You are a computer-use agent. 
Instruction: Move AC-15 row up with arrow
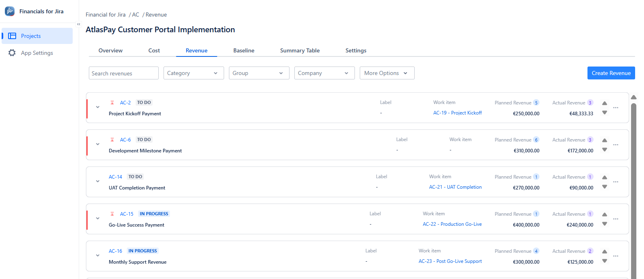click(604, 214)
